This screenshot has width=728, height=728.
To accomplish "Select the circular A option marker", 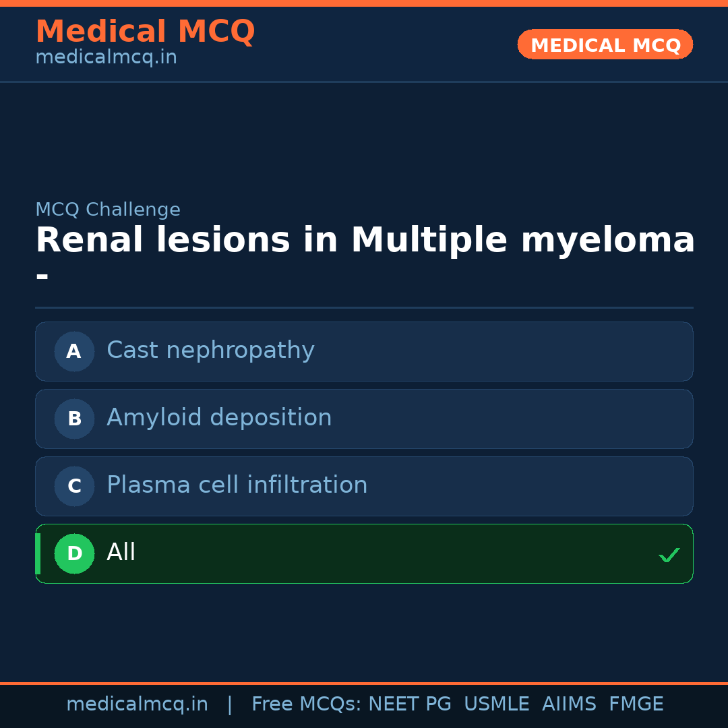I will pos(74,351).
